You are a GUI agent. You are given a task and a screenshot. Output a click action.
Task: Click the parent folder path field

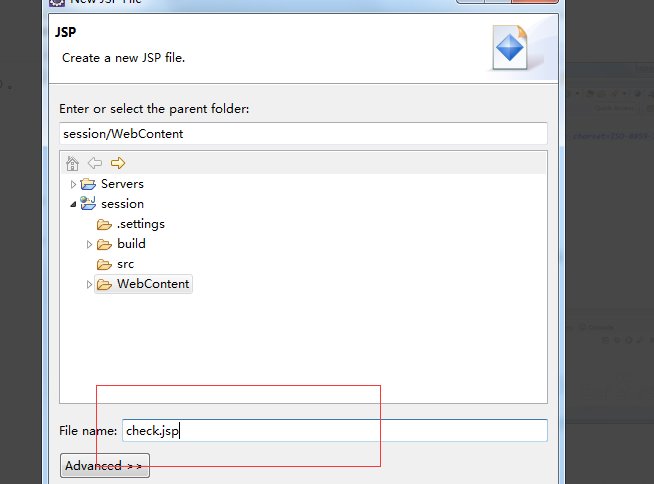(x=303, y=133)
